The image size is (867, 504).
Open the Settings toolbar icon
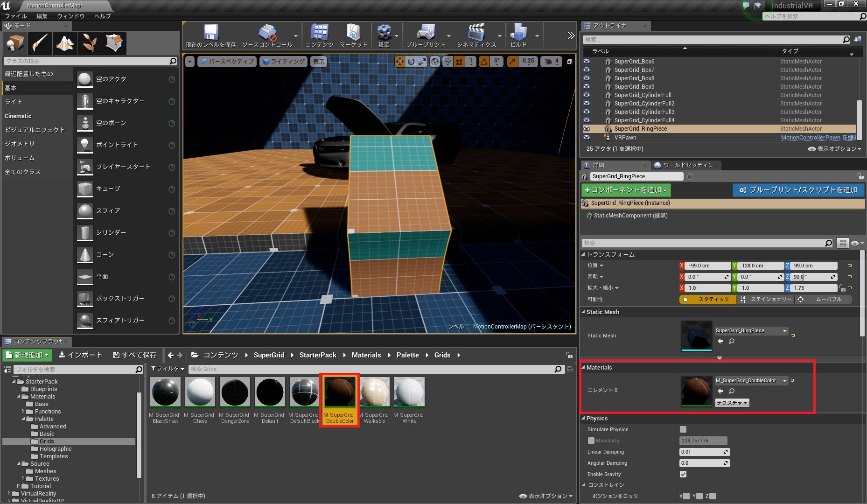pyautogui.click(x=384, y=33)
